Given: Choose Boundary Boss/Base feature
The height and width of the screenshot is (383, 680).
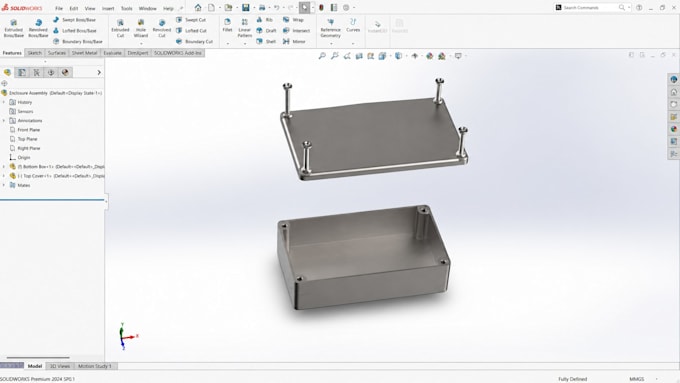Looking at the screenshot, I should [x=78, y=41].
